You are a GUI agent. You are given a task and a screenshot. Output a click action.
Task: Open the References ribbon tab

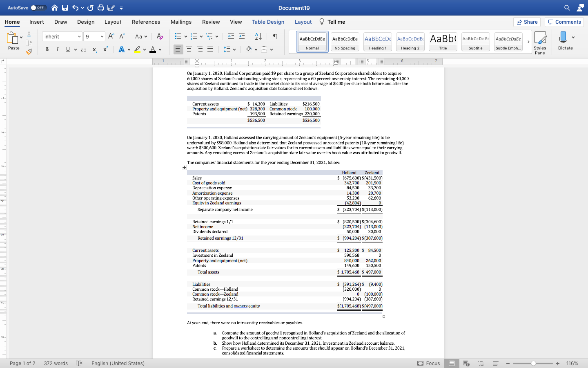tap(146, 22)
